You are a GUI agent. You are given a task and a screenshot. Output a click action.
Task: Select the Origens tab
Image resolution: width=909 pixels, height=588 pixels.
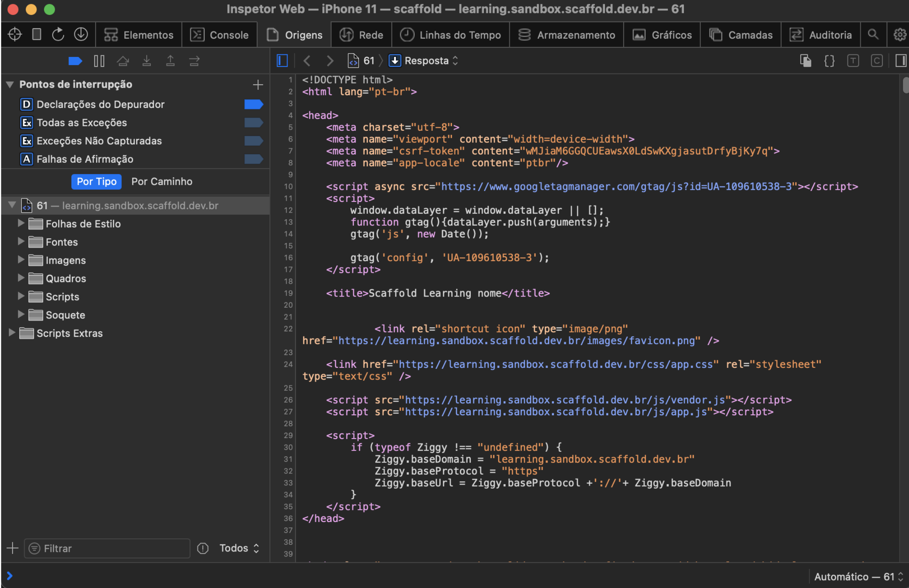tap(294, 35)
